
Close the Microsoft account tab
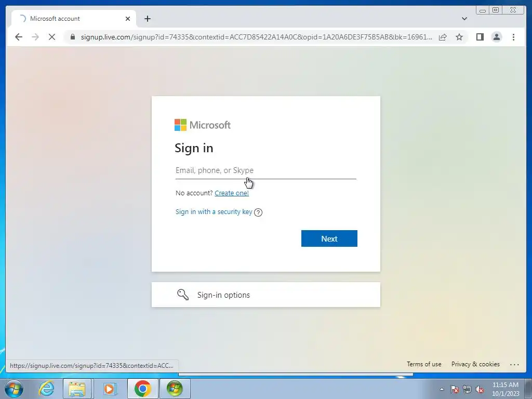pos(128,19)
